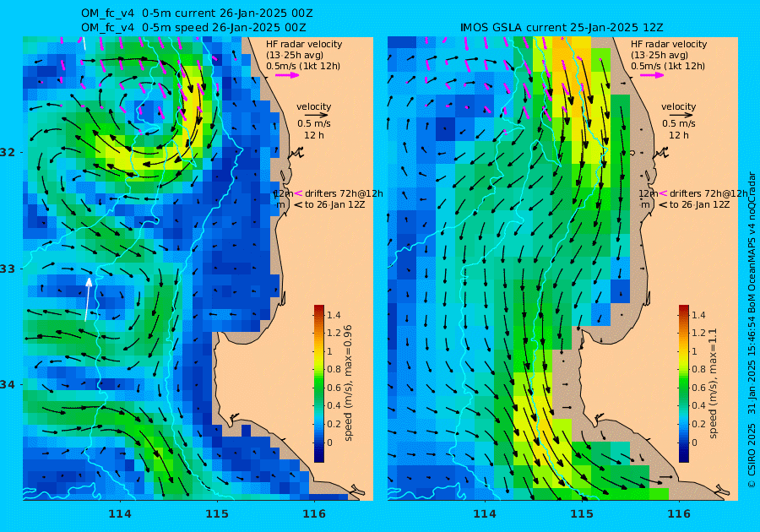
Task: Click longitude label 116 under the right map
Action: (679, 514)
